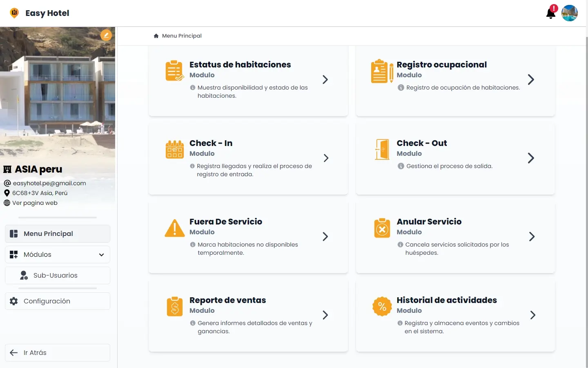Click the Check-Out door icon
Screen dimensions: 588x368
tap(381, 149)
